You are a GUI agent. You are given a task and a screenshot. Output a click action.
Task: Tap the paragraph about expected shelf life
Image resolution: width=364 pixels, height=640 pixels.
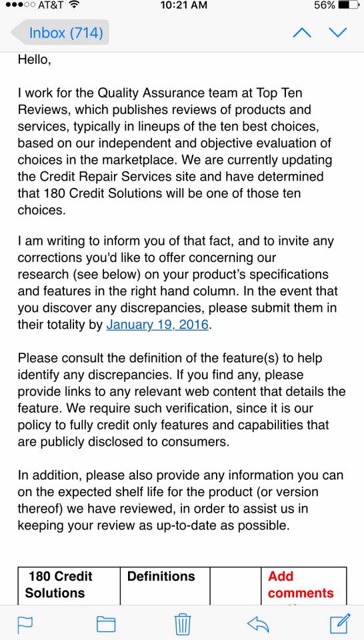(181, 501)
